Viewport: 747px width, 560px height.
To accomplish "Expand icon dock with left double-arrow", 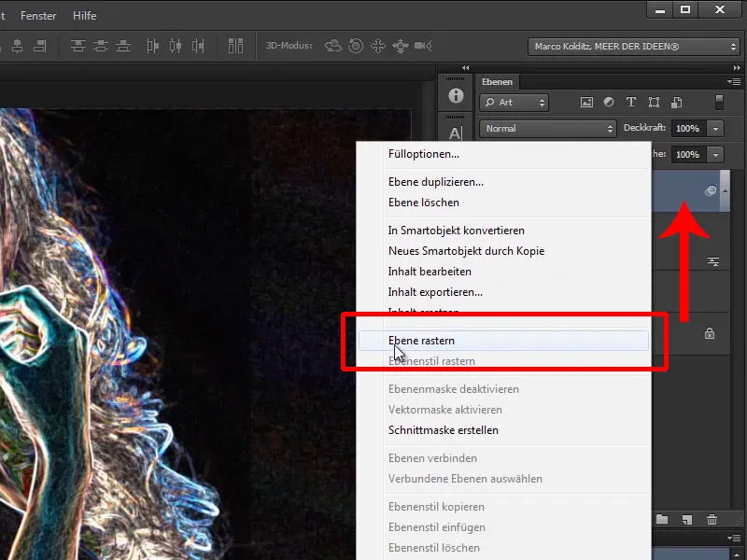I will pyautogui.click(x=465, y=68).
